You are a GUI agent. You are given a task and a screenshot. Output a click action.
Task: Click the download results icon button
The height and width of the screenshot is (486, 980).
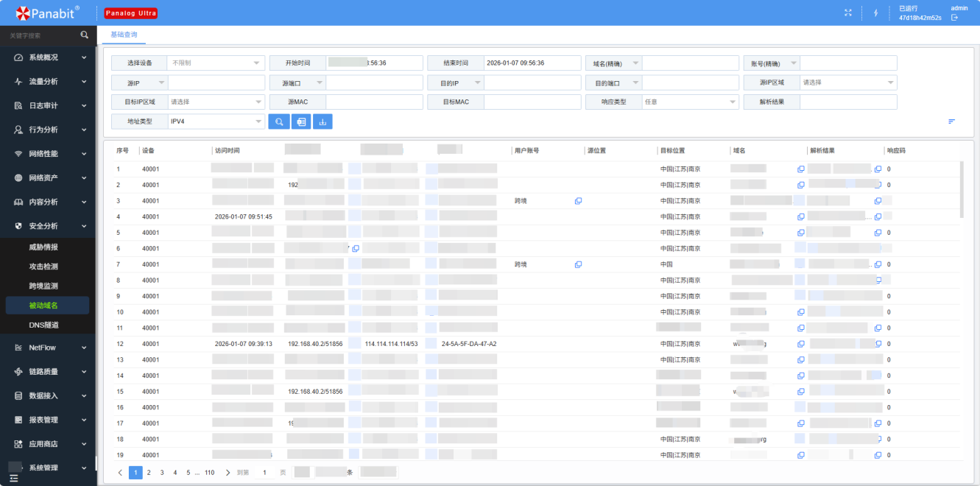(322, 121)
